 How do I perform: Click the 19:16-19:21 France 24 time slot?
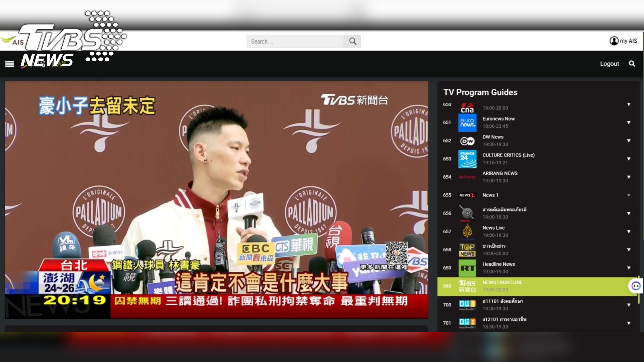pyautogui.click(x=495, y=163)
